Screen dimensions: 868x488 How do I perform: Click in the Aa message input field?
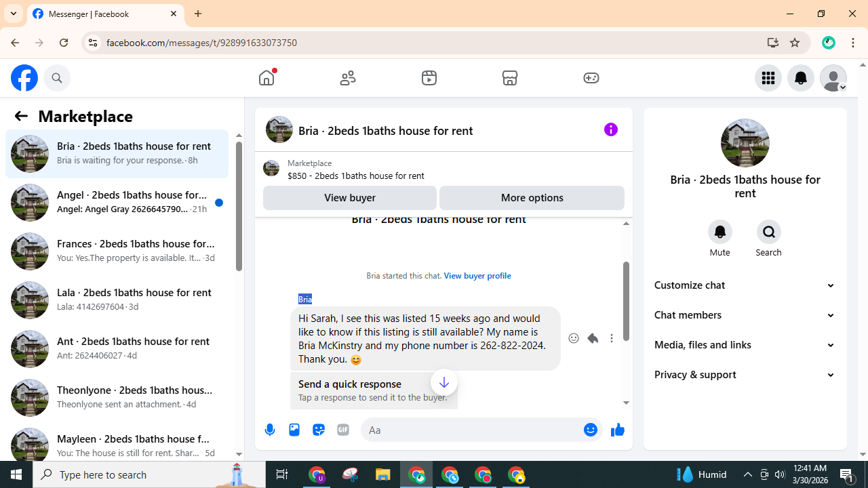pos(473,430)
